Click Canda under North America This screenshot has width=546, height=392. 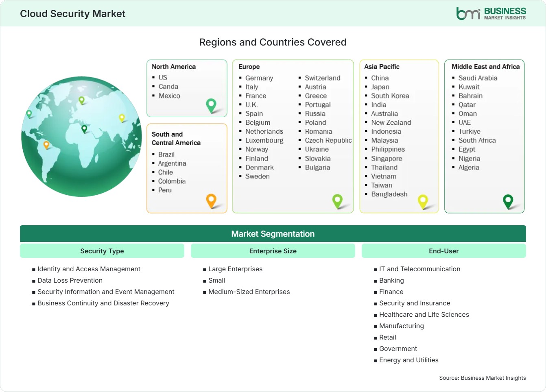click(168, 87)
